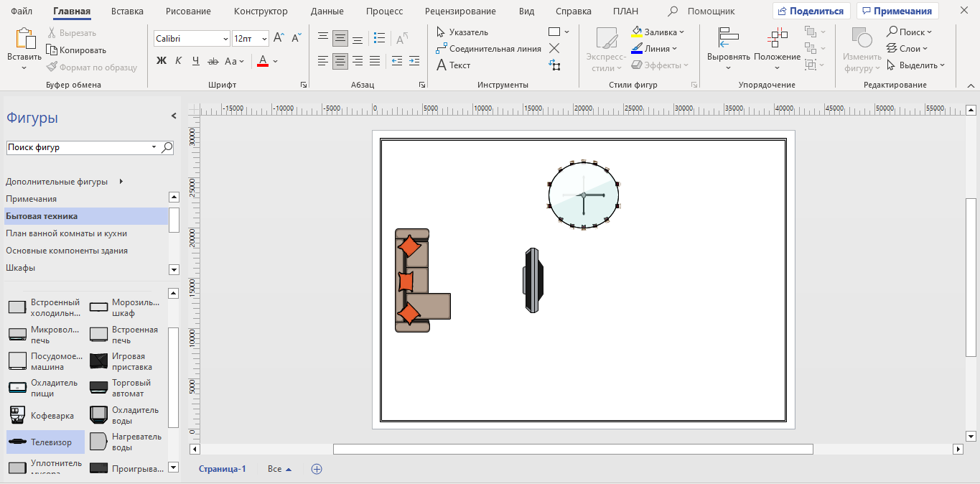Increase font size with the enlarge icon
980x484 pixels.
[279, 38]
